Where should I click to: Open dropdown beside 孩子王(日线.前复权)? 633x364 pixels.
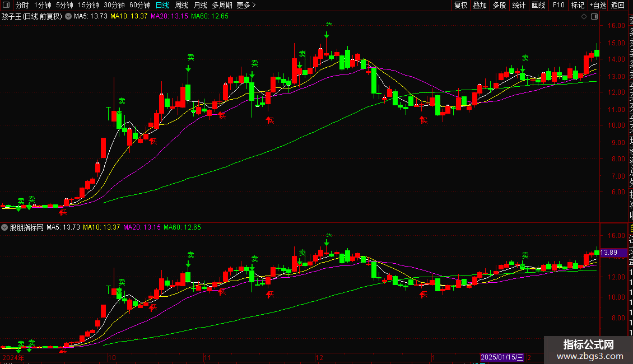coord(68,17)
